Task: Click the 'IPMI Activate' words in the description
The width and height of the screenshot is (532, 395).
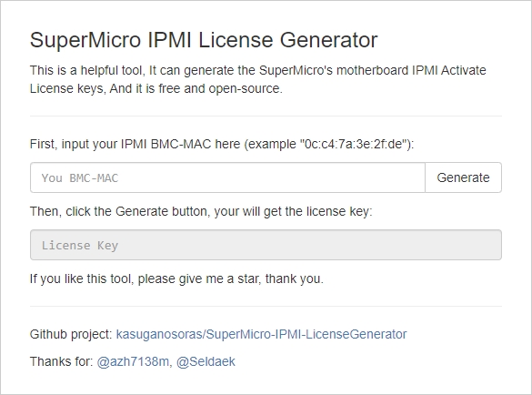Action: click(x=449, y=71)
